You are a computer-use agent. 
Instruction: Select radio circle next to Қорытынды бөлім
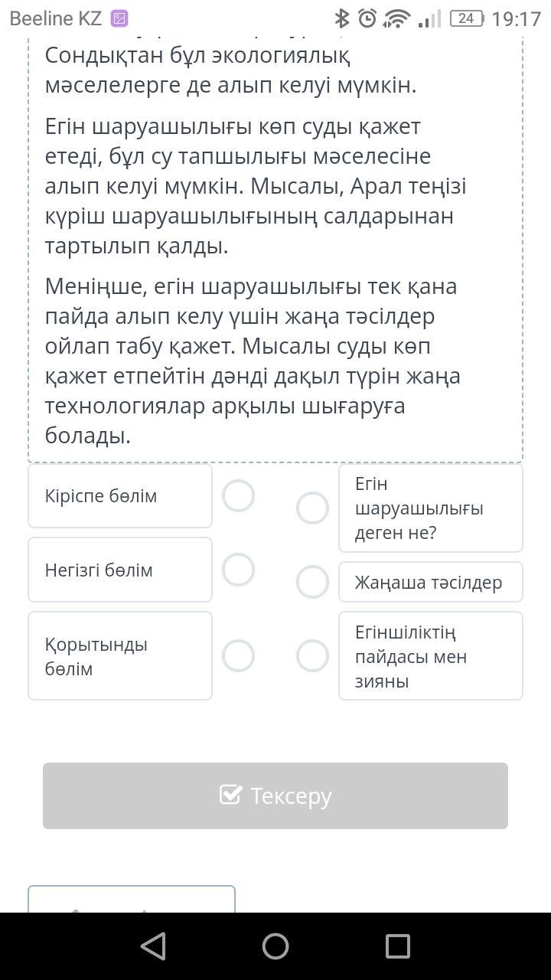click(x=238, y=656)
